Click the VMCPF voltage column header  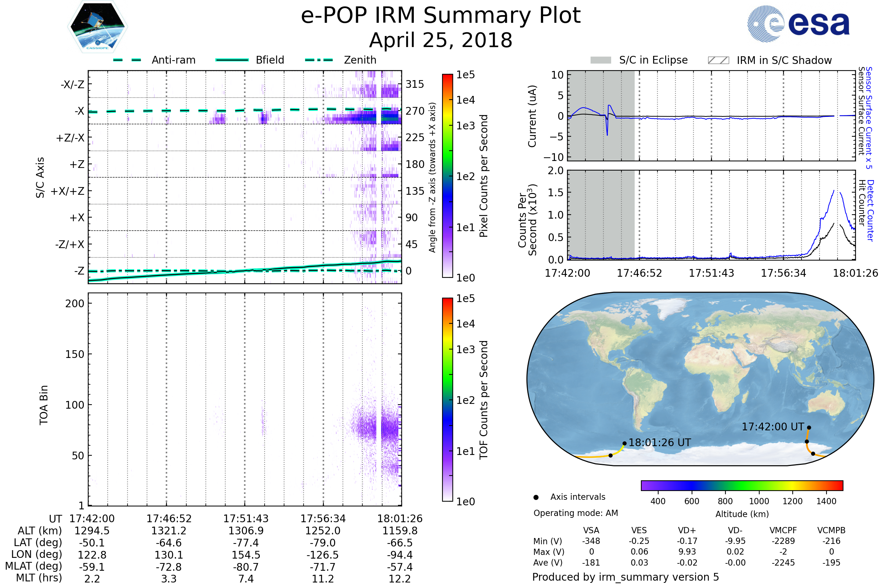point(783,530)
